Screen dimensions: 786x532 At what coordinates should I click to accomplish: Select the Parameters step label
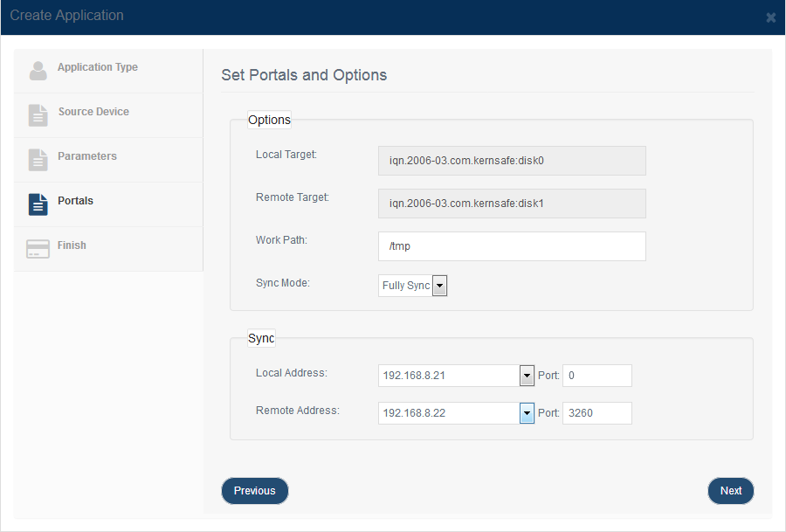87,156
